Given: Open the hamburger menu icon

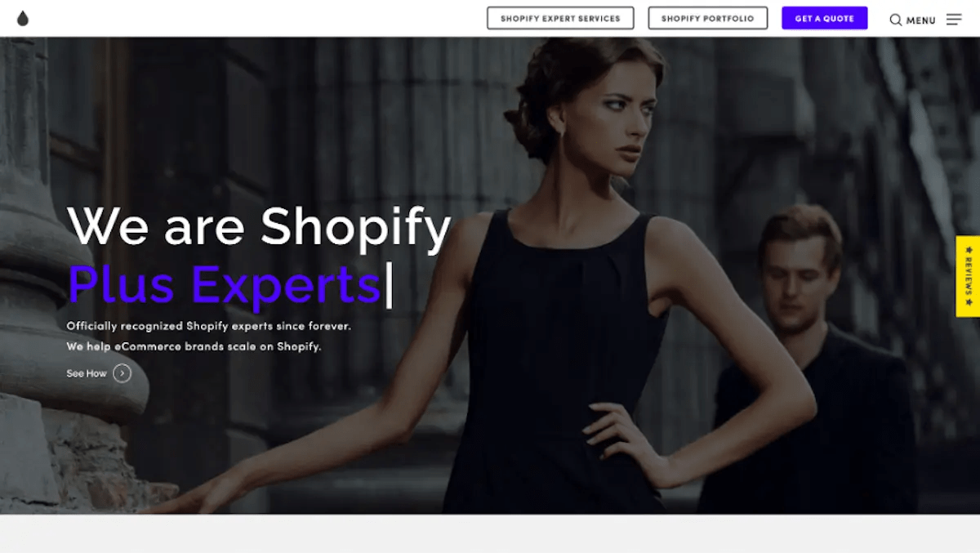Looking at the screenshot, I should click(954, 20).
